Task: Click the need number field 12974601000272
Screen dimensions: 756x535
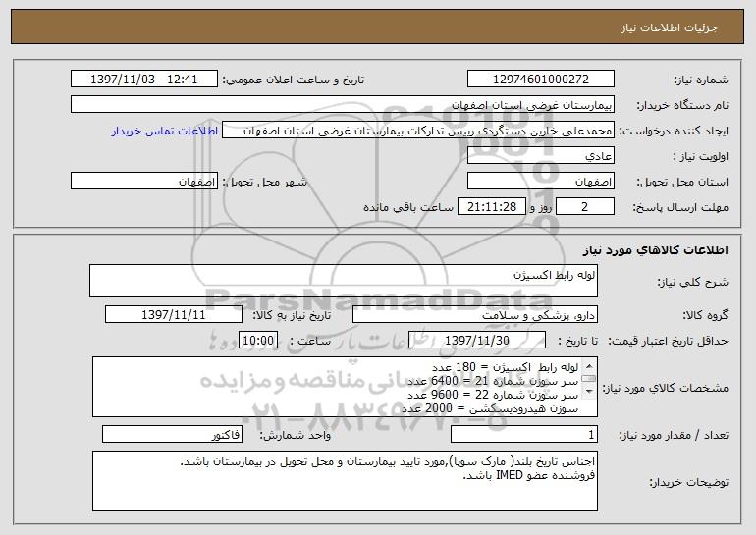Action: tap(540, 79)
